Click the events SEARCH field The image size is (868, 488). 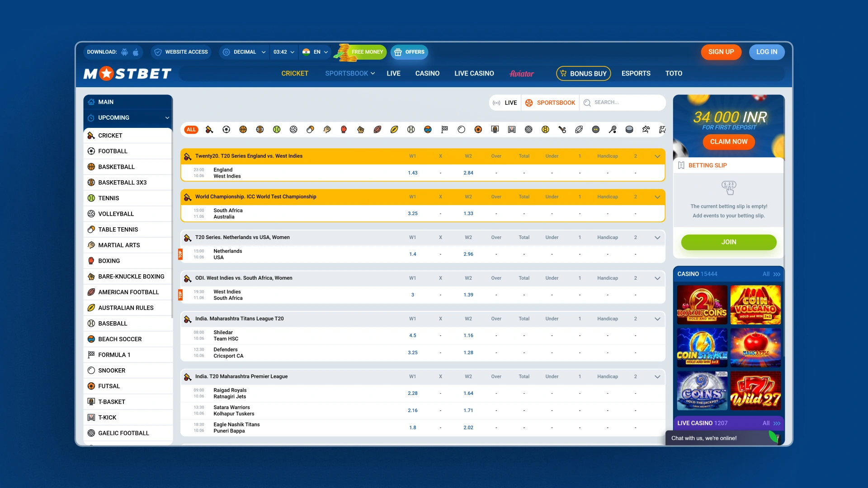click(x=623, y=103)
